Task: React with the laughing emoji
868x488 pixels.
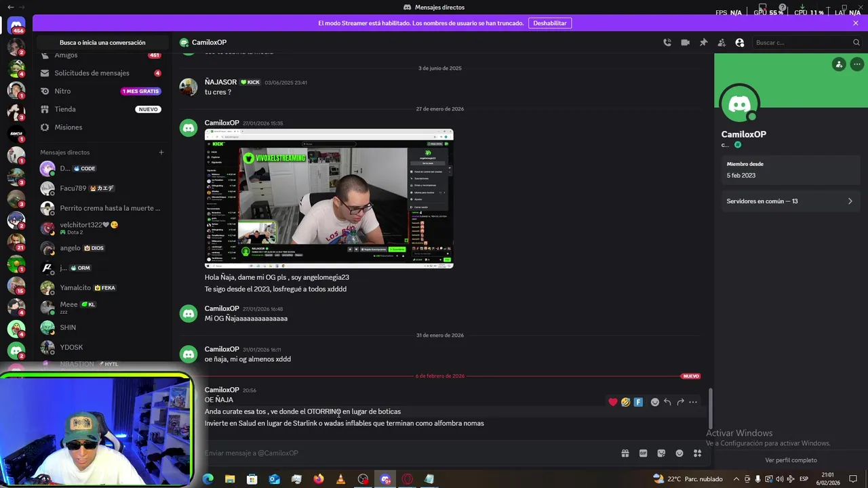Action: pos(626,402)
